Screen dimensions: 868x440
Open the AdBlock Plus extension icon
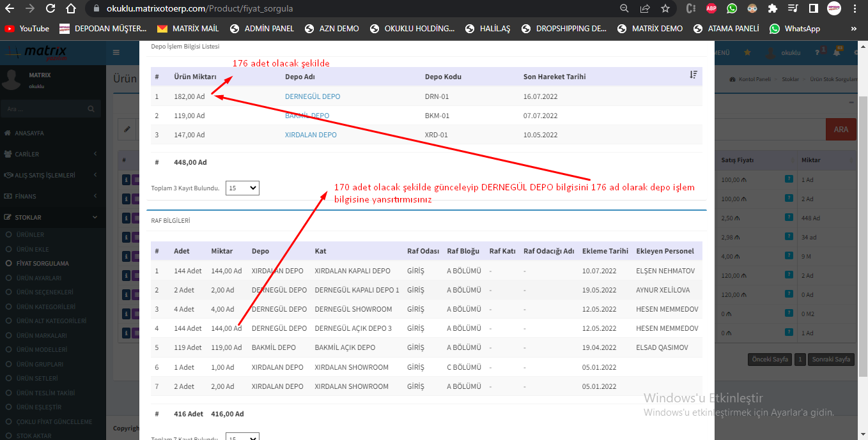(x=711, y=9)
